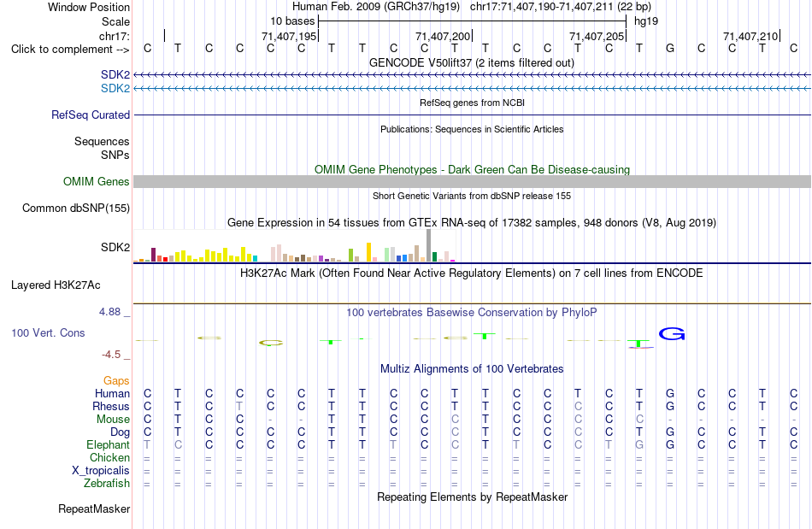Click the chr17: base position label

coord(115,36)
